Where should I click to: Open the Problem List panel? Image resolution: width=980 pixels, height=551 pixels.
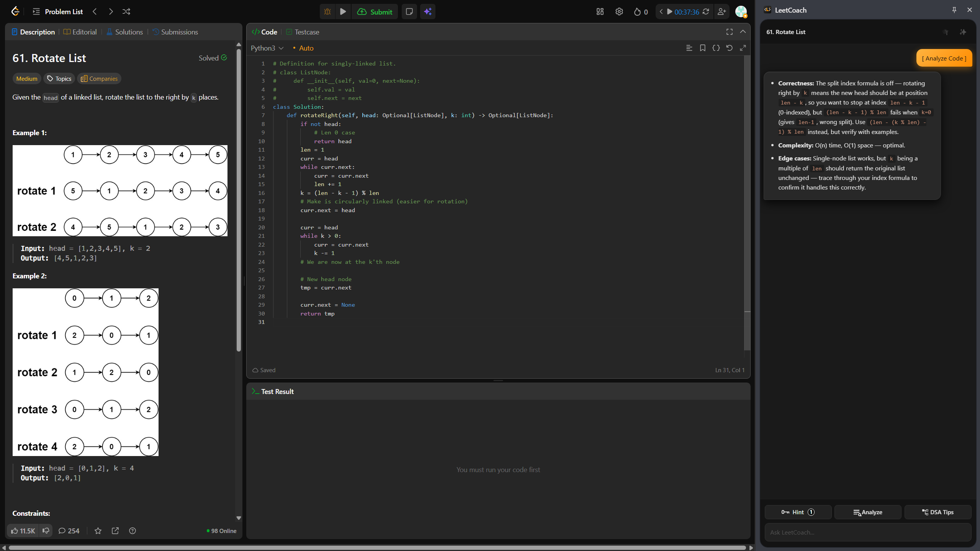point(58,11)
